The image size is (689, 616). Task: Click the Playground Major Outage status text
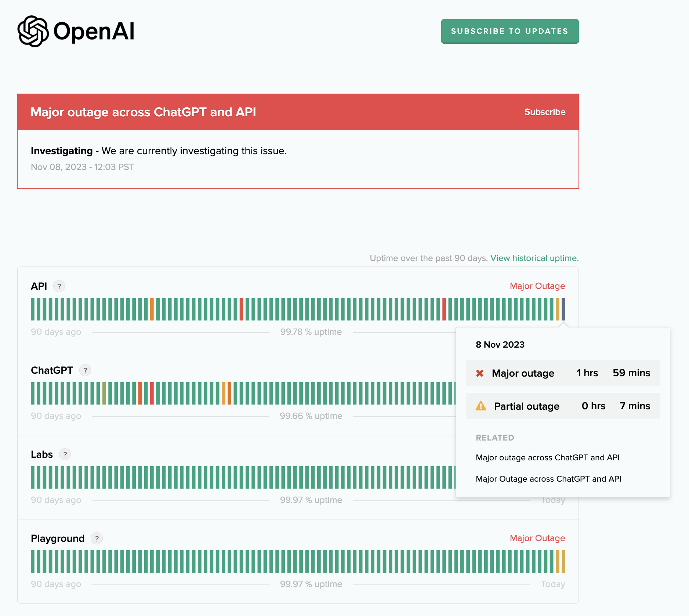click(x=537, y=538)
